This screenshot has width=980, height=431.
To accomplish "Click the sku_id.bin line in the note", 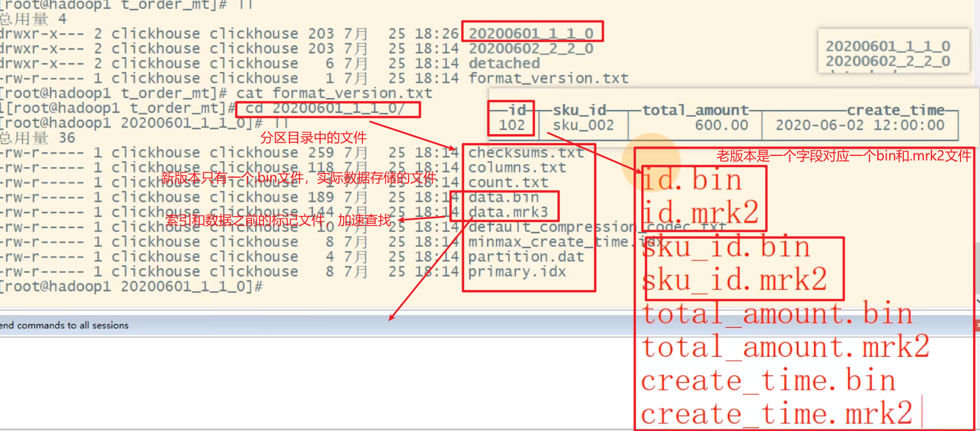I will [x=726, y=247].
